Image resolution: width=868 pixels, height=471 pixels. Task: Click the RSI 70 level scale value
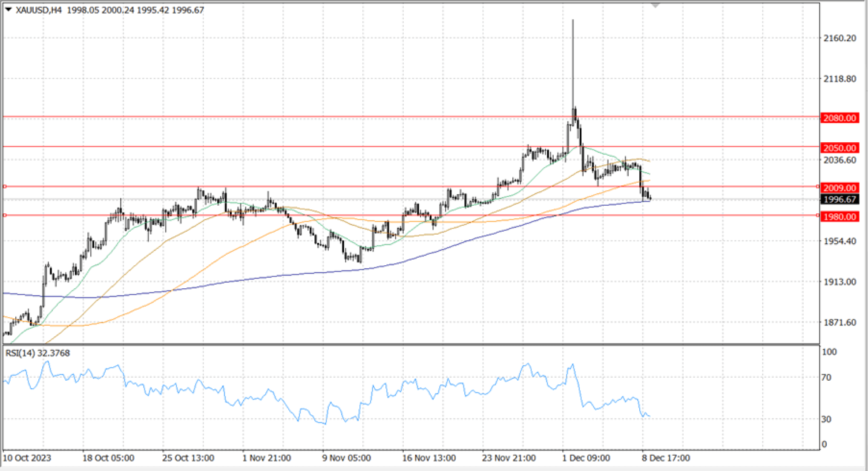click(826, 377)
